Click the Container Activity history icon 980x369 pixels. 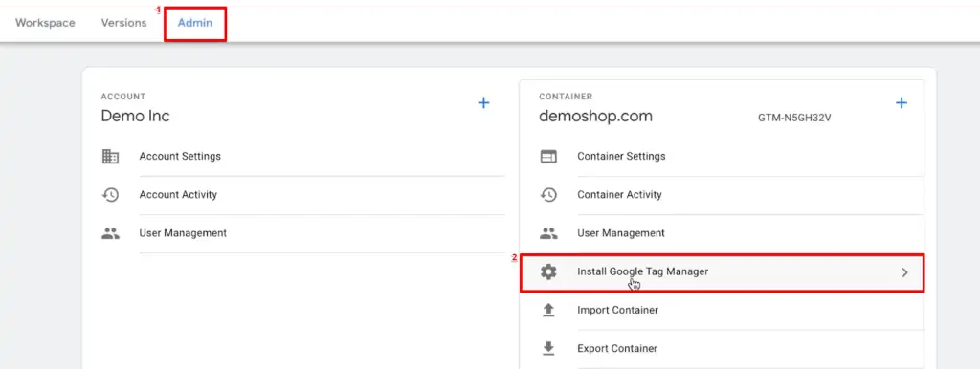click(548, 195)
